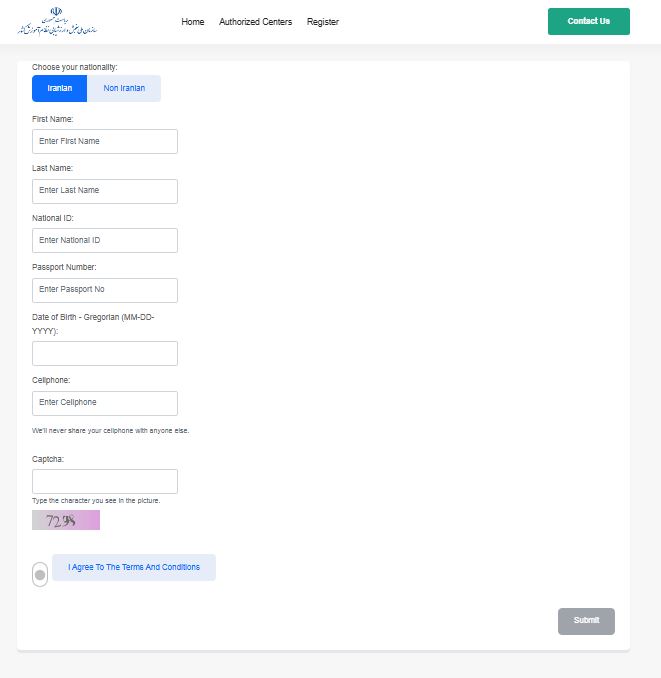Open the Register page link

[323, 22]
